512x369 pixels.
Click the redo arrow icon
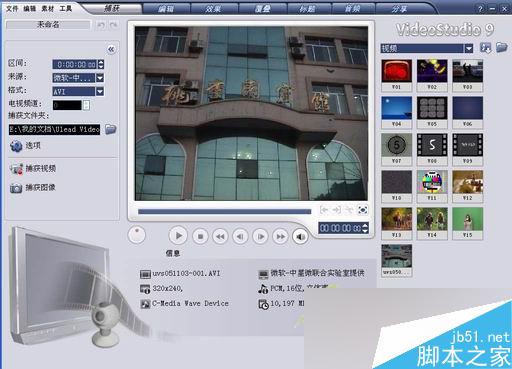[113, 25]
